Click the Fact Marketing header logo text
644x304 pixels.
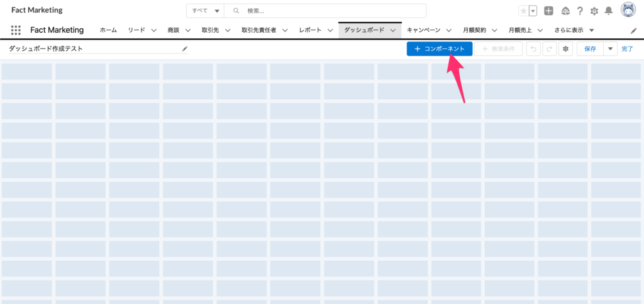tap(37, 10)
